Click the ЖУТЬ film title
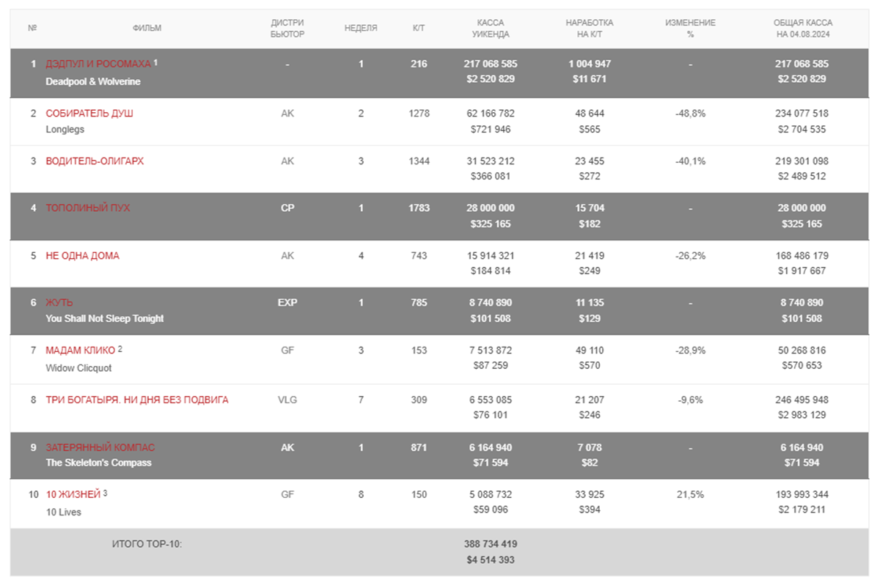 (x=59, y=303)
